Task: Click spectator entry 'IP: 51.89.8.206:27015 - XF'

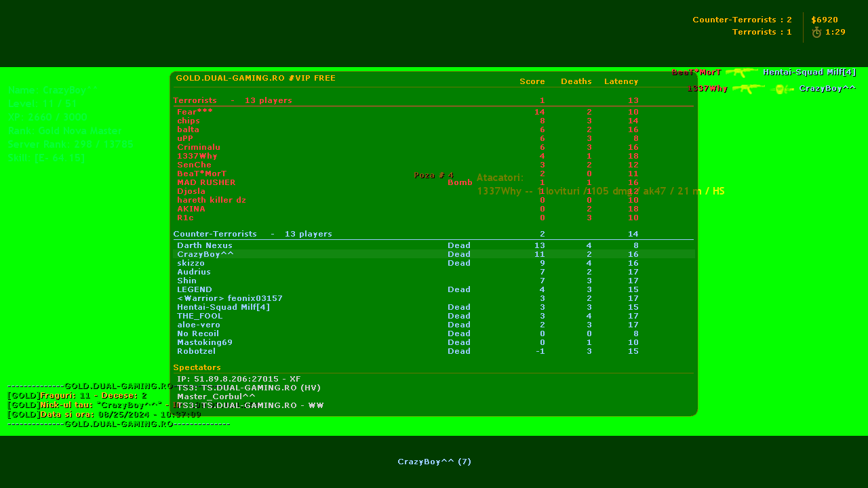Action: click(239, 379)
